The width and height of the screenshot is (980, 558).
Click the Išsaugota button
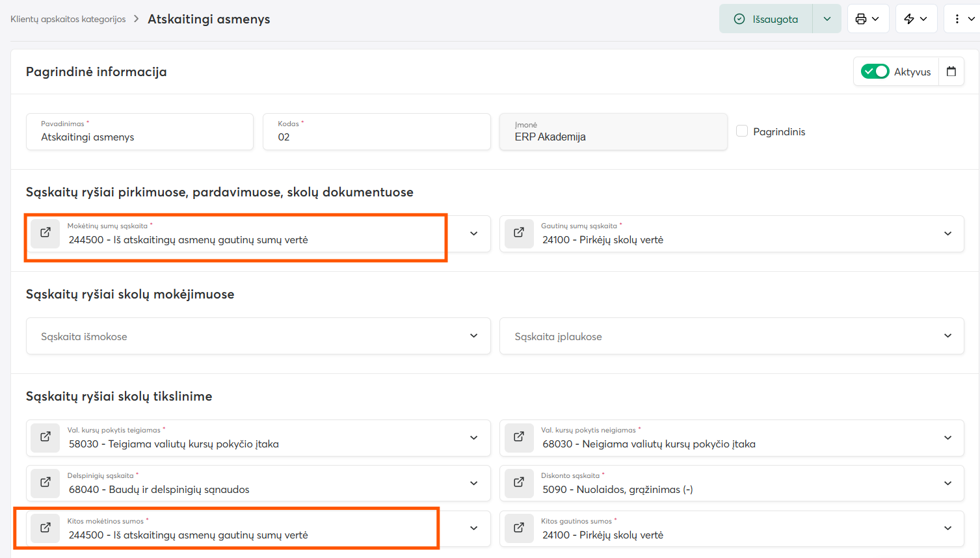click(766, 19)
